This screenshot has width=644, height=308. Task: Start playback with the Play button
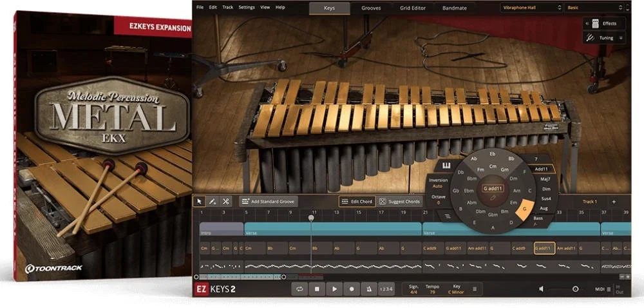tap(334, 289)
